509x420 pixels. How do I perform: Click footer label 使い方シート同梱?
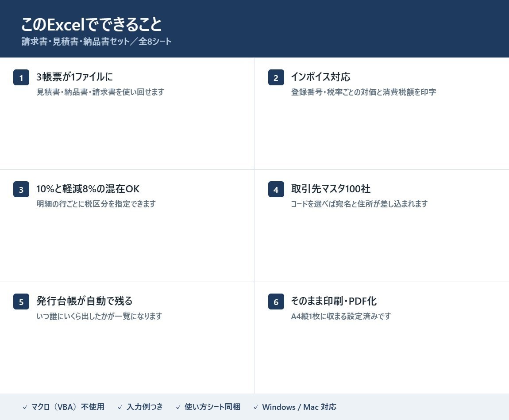[212, 407]
